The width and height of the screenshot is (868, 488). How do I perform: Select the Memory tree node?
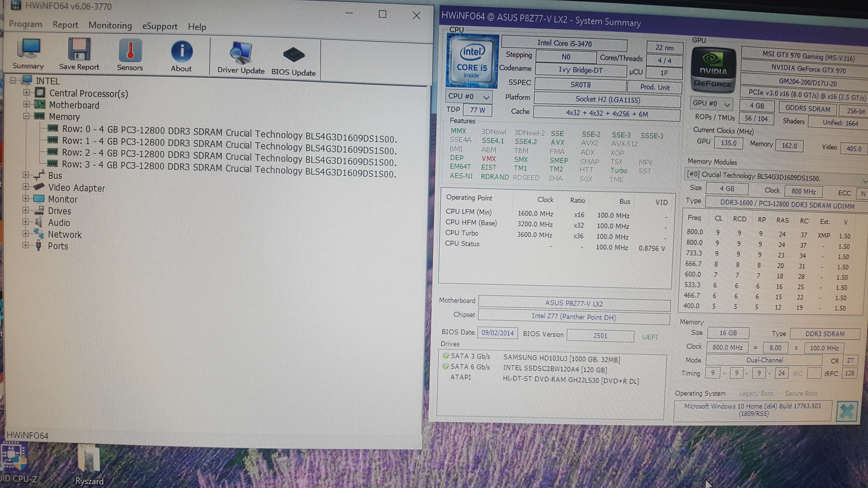tap(64, 117)
